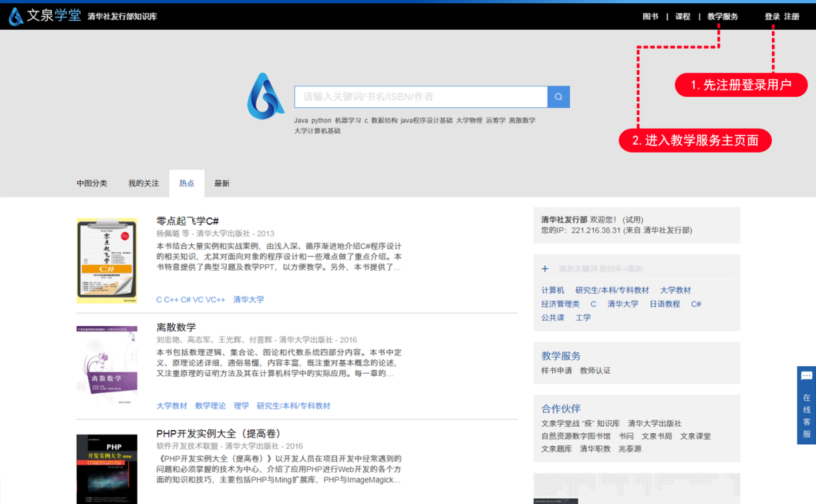Open the 样书申请 link
Image resolution: width=816 pixels, height=504 pixels.
tap(556, 371)
